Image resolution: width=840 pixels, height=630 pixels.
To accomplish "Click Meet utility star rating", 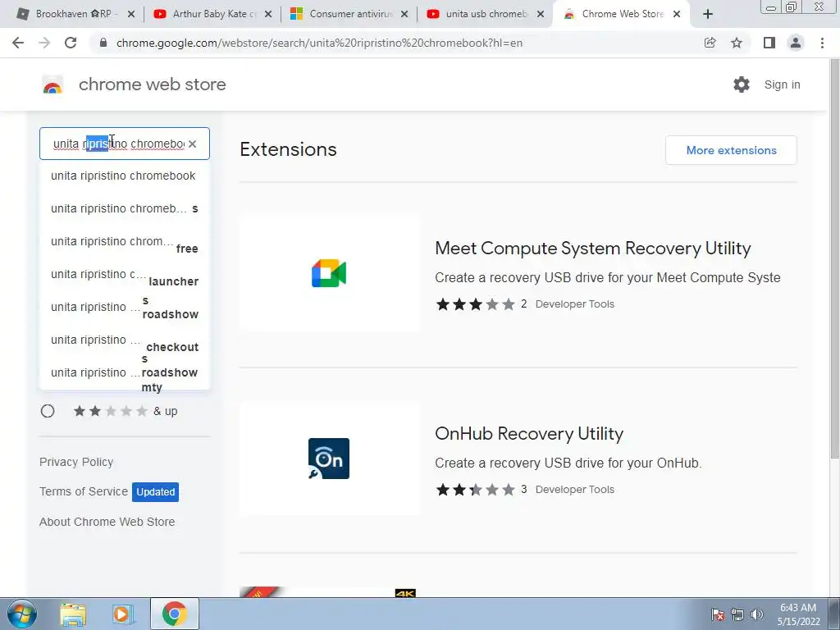I will pyautogui.click(x=476, y=304).
